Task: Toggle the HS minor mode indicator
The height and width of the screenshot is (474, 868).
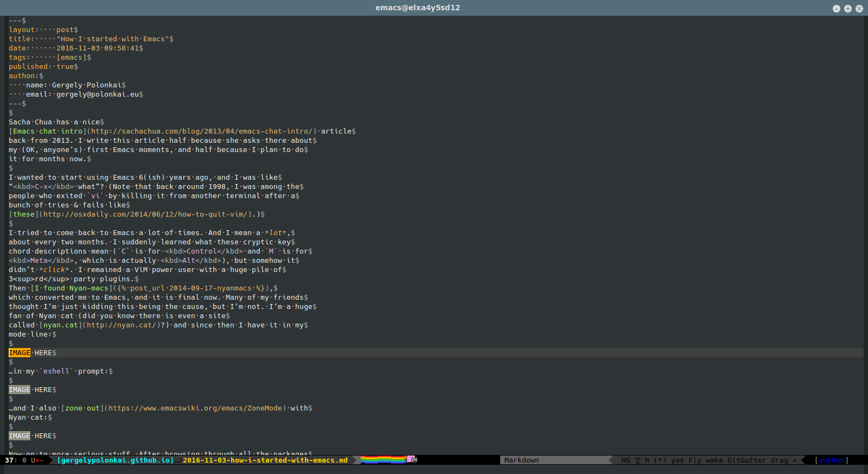Action: 626,460
